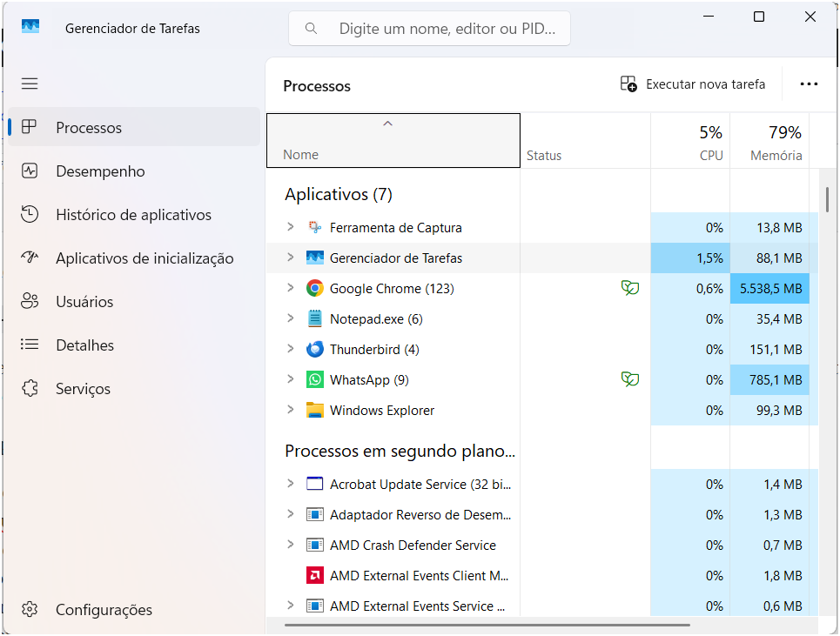Click the Task Manager logo in title bar
Screen dimensions: 840x636
(30, 26)
